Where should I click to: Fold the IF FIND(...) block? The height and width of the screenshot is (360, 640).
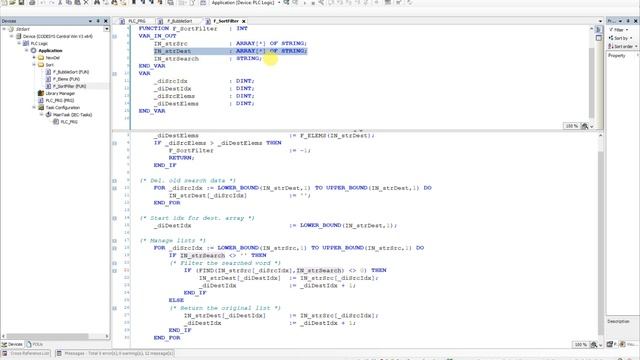point(115,271)
